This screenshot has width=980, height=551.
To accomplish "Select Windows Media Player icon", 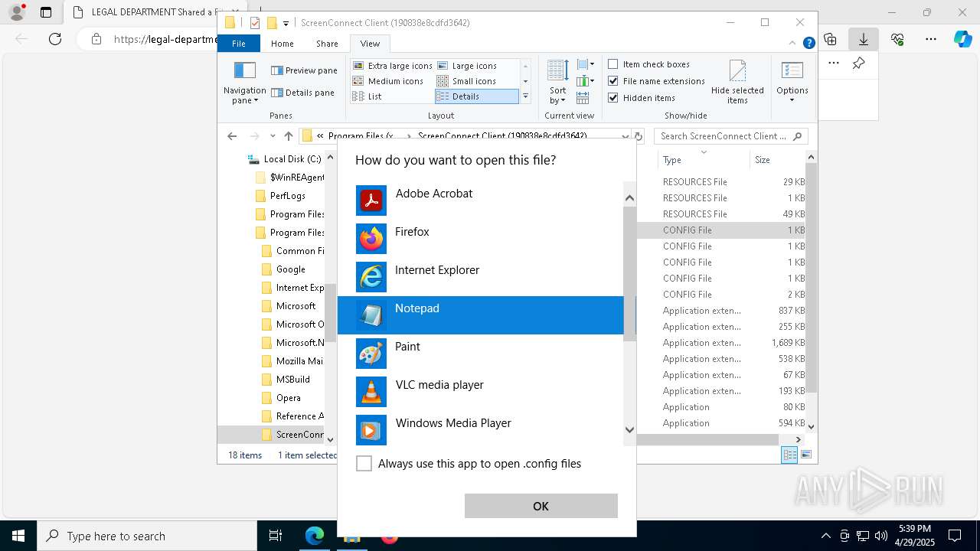I will click(x=371, y=430).
